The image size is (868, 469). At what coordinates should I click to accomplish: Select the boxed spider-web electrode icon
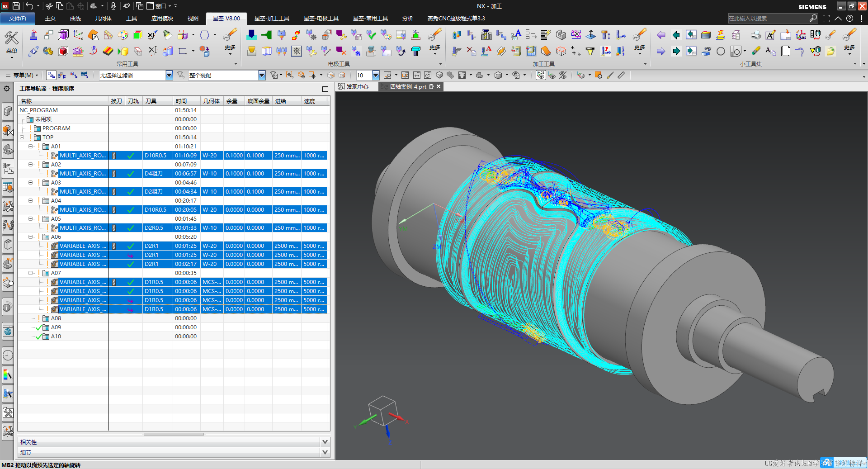click(297, 51)
